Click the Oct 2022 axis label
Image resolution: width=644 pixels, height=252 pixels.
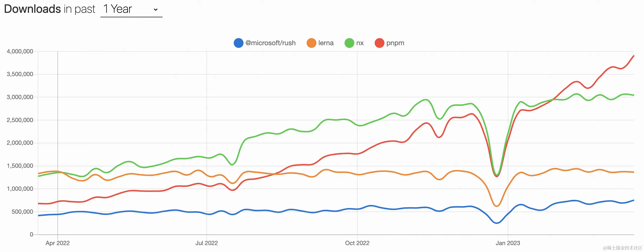(x=357, y=243)
